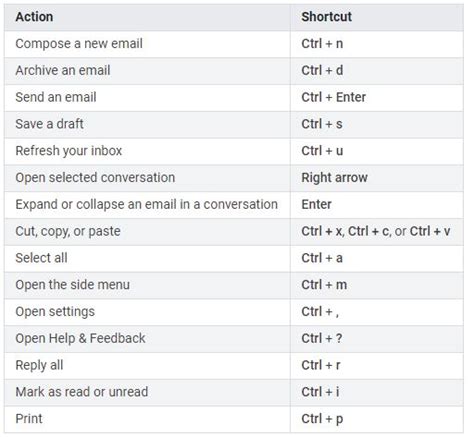Click the Shortcut column header
Image resolution: width=474 pixels, height=437 pixels.
(377, 17)
